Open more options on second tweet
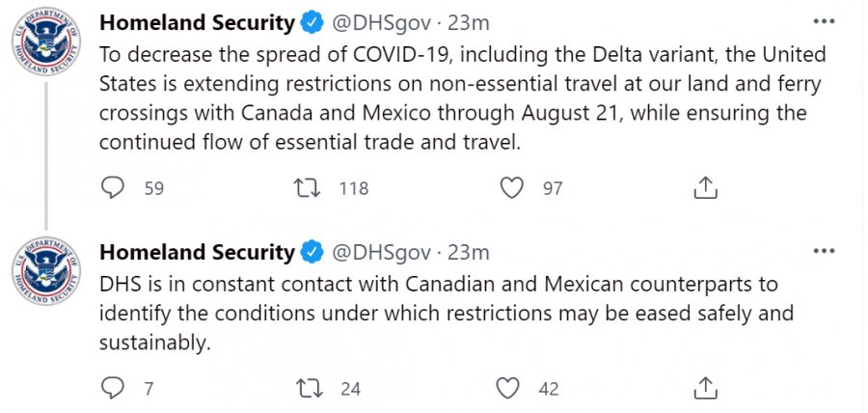 (824, 251)
